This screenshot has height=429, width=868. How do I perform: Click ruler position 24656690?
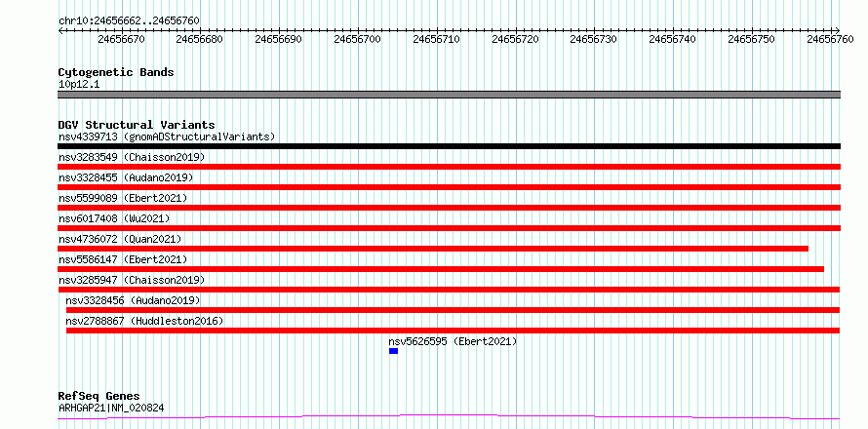279,39
